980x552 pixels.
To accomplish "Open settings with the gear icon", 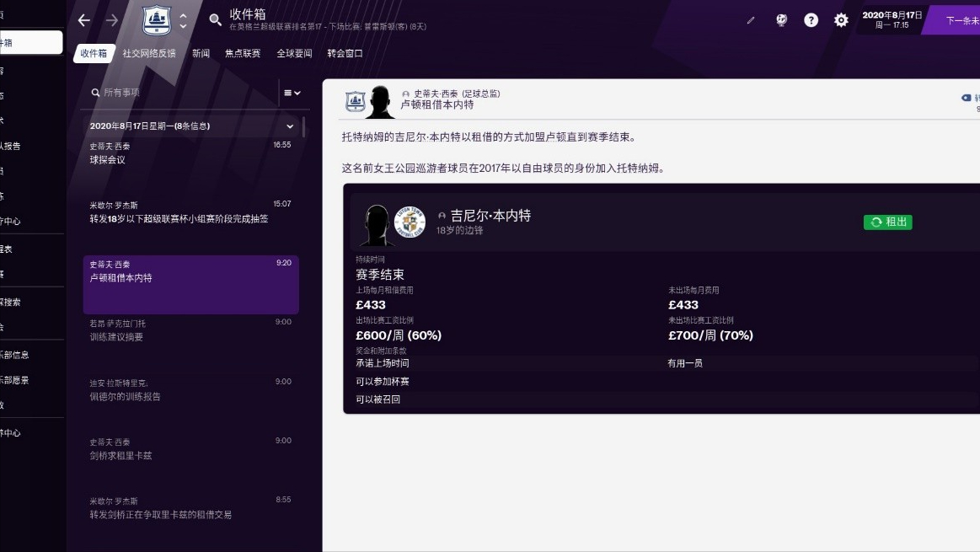I will pyautogui.click(x=841, y=20).
